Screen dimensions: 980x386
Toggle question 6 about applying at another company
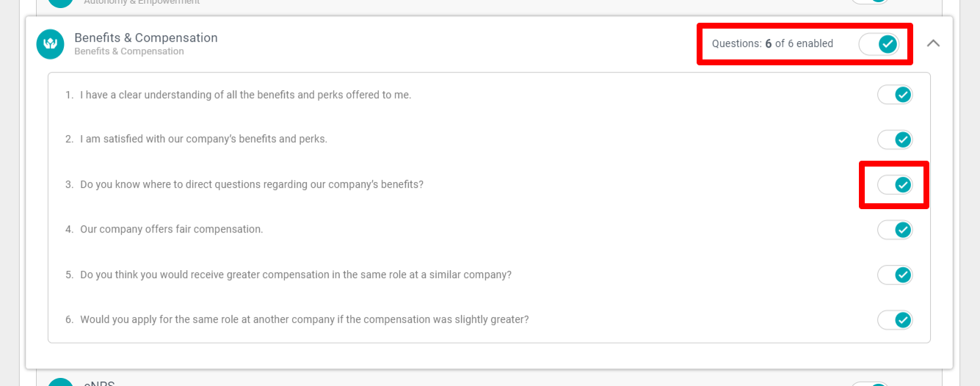894,320
